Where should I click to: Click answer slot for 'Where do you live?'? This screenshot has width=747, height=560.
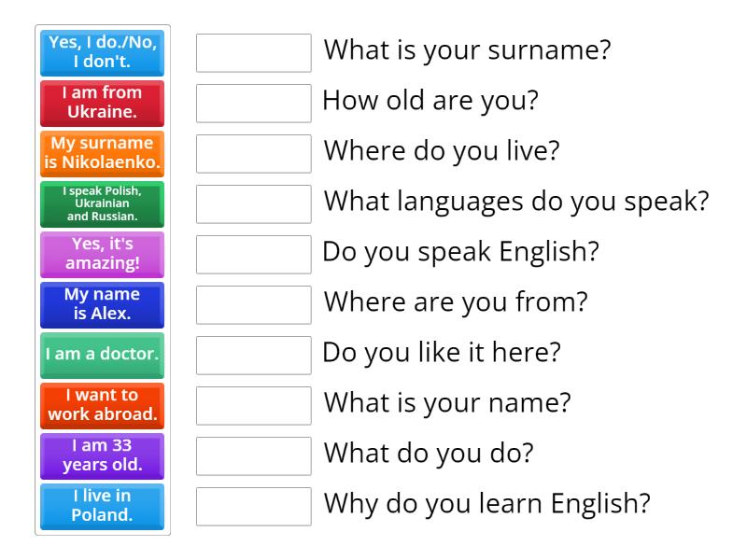click(x=254, y=154)
